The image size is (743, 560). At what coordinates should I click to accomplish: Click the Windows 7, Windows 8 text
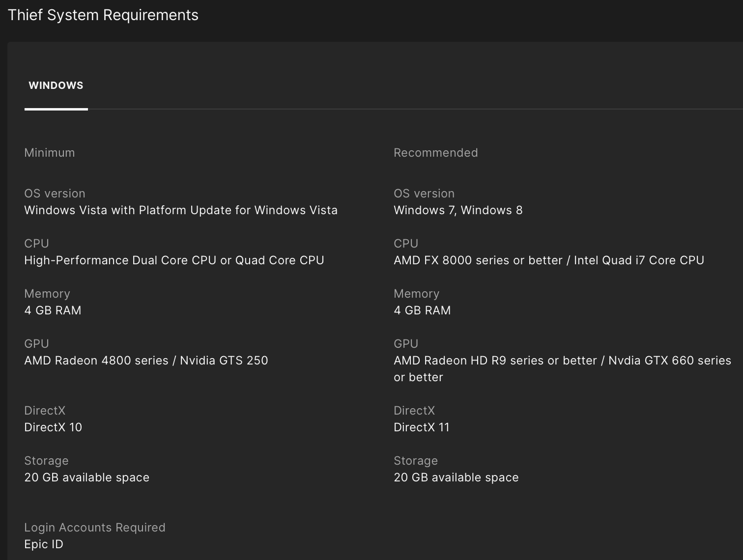[458, 210]
